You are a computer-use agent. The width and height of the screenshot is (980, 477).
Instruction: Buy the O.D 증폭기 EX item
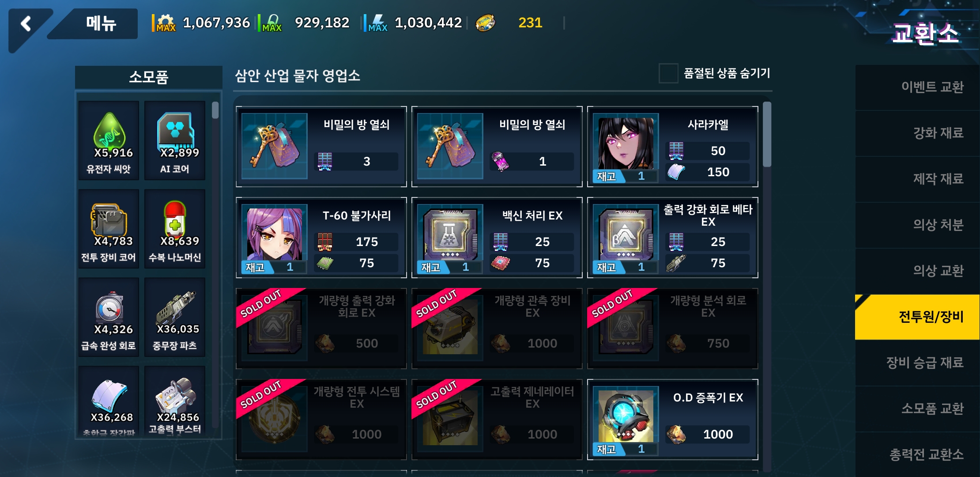[x=673, y=420]
